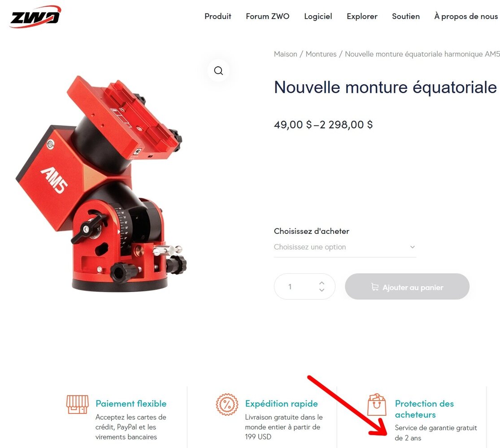Click the Ajouter au panier button

(x=407, y=286)
